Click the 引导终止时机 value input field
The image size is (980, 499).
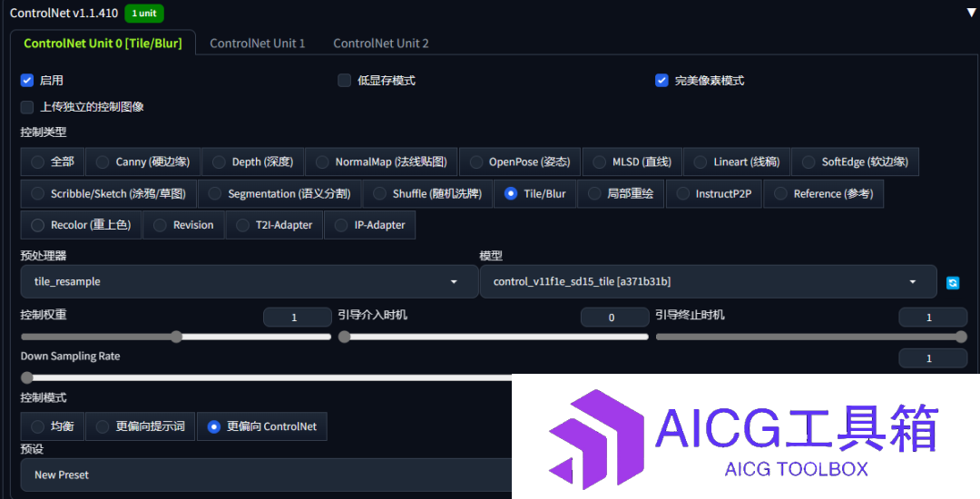933,318
